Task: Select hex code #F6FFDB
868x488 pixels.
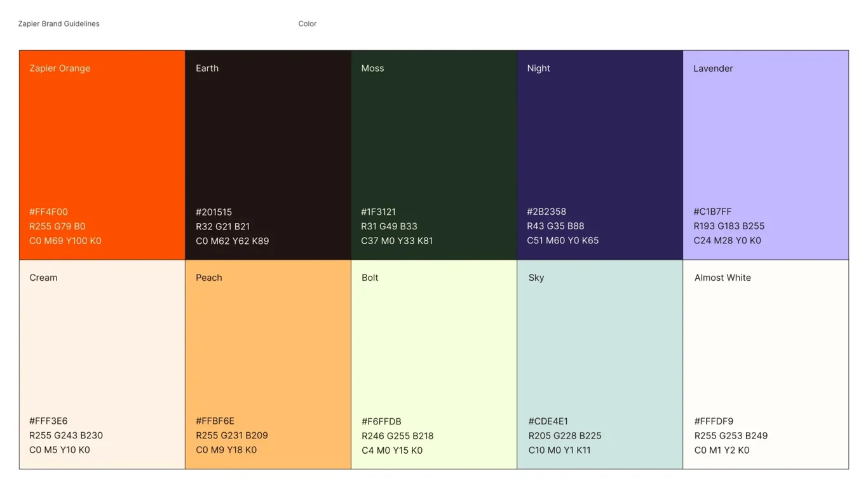Action: pyautogui.click(x=381, y=421)
